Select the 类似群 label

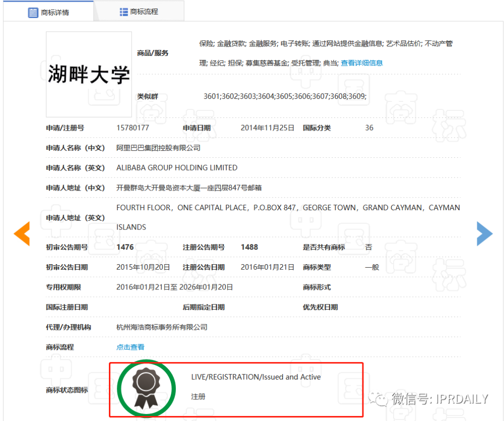point(148,96)
